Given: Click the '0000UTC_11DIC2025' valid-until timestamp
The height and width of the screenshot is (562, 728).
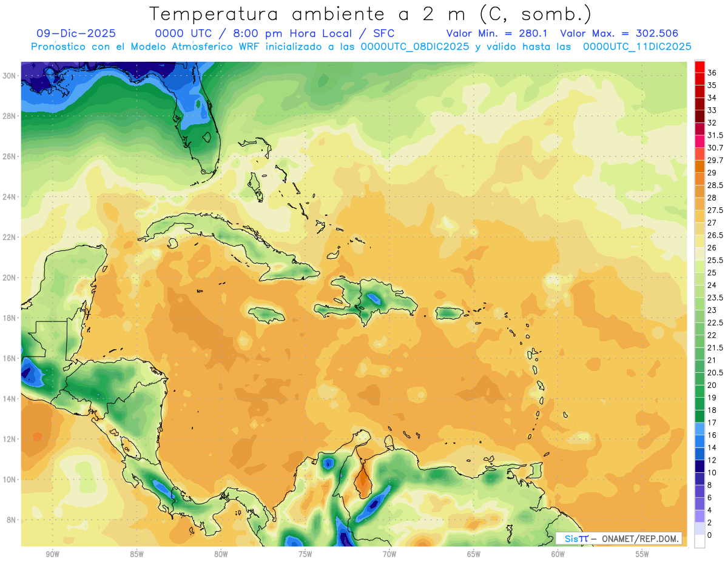Looking at the screenshot, I should pyautogui.click(x=637, y=47).
